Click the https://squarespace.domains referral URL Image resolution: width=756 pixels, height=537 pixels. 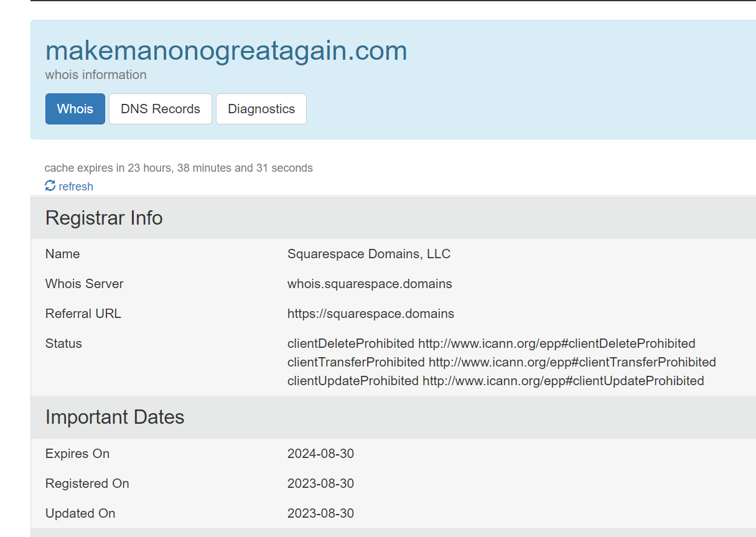pyautogui.click(x=371, y=314)
